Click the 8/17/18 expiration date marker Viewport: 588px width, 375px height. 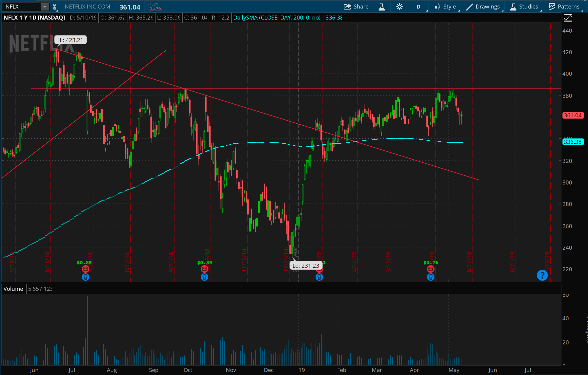click(x=127, y=262)
